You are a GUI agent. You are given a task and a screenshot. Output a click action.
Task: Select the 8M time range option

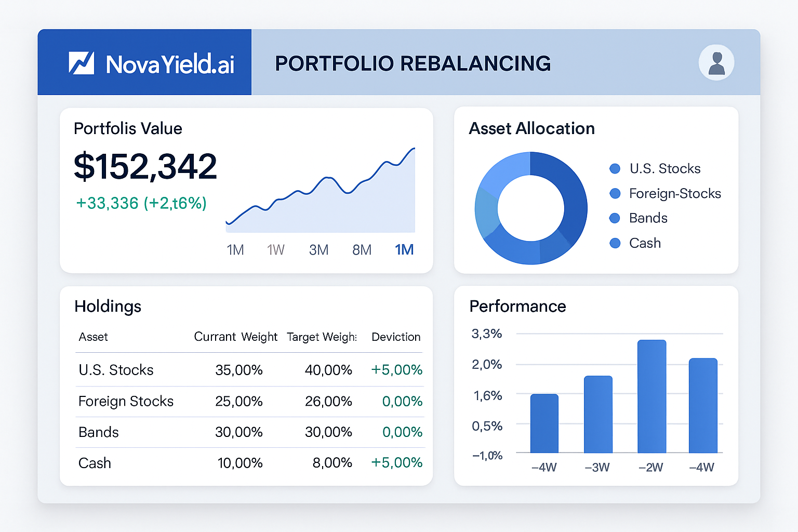click(362, 250)
